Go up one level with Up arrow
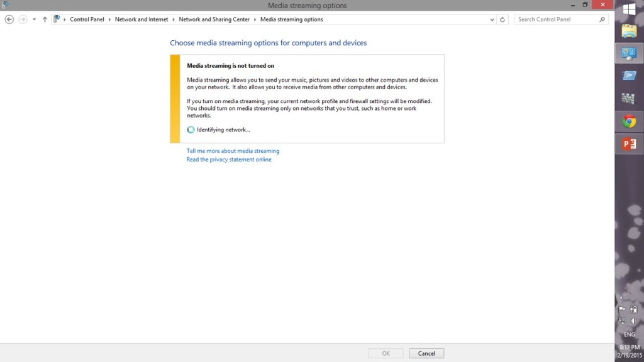644x362 pixels. pos(45,19)
